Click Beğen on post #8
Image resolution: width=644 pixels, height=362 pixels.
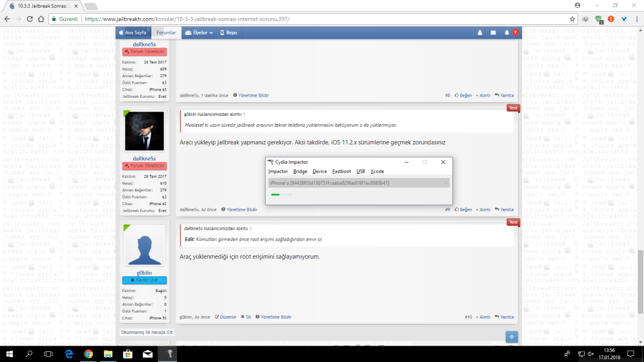tap(463, 95)
